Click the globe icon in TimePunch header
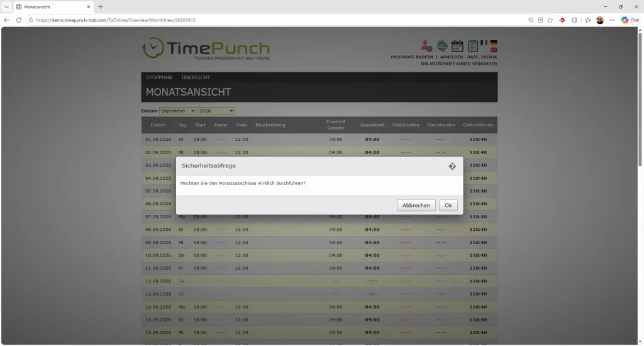Screen dimensions: 644x346 pos(442,46)
